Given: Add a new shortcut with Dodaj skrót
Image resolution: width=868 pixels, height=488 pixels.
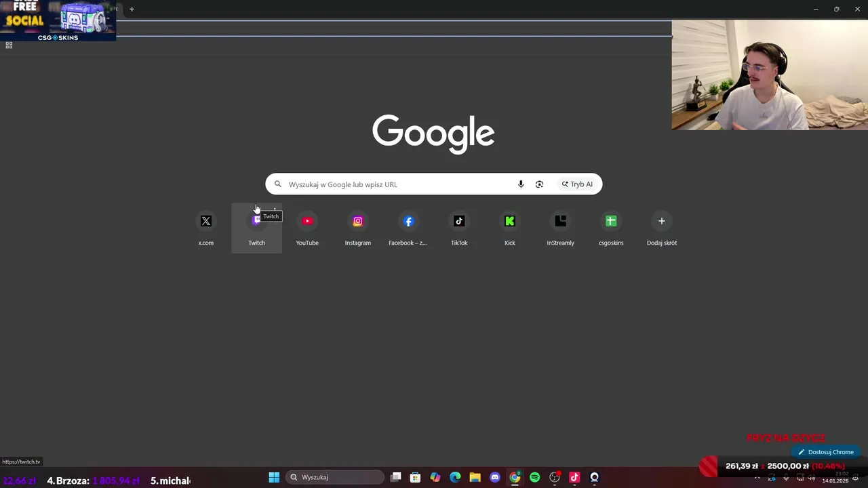Looking at the screenshot, I should click(662, 228).
